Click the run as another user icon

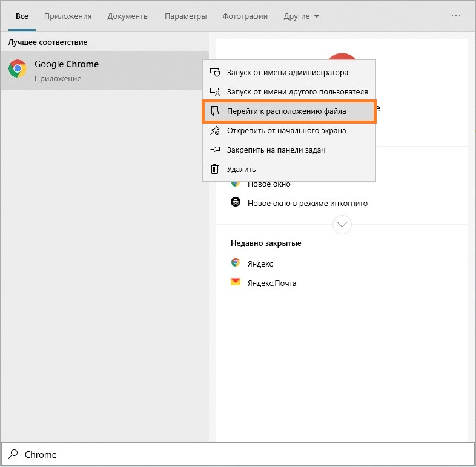coord(214,92)
